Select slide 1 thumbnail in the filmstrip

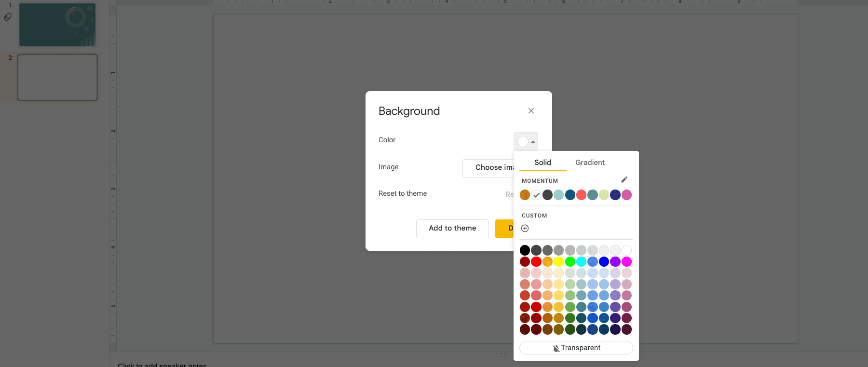coord(57,25)
